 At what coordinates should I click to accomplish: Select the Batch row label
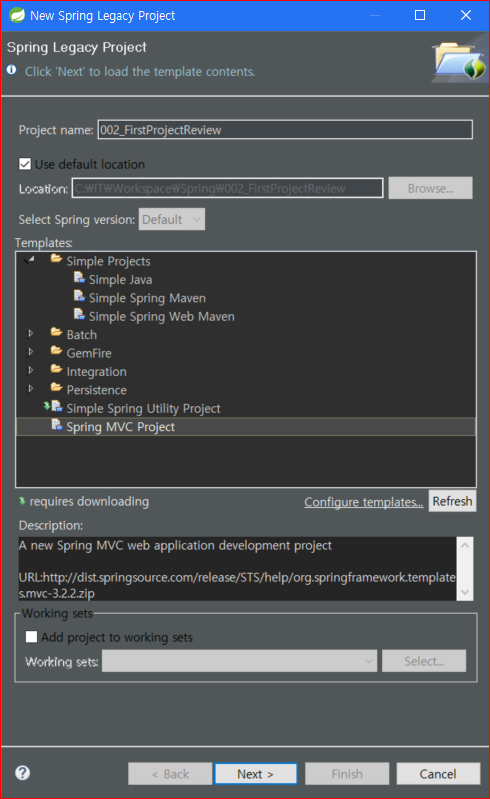pos(81,334)
